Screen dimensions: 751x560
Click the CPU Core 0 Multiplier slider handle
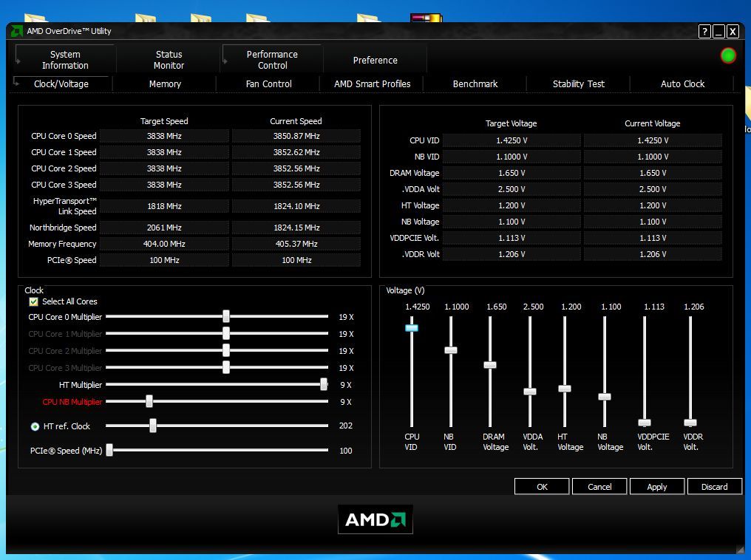click(226, 316)
